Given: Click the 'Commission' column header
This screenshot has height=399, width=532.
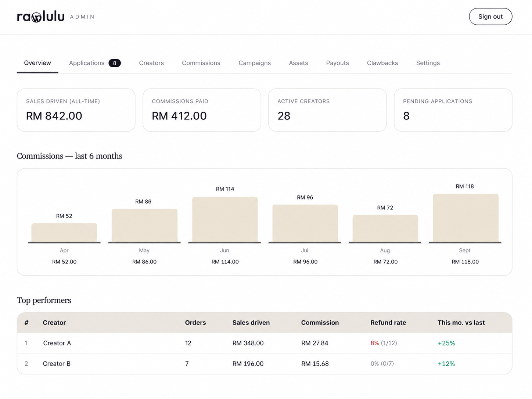Looking at the screenshot, I should (x=320, y=323).
